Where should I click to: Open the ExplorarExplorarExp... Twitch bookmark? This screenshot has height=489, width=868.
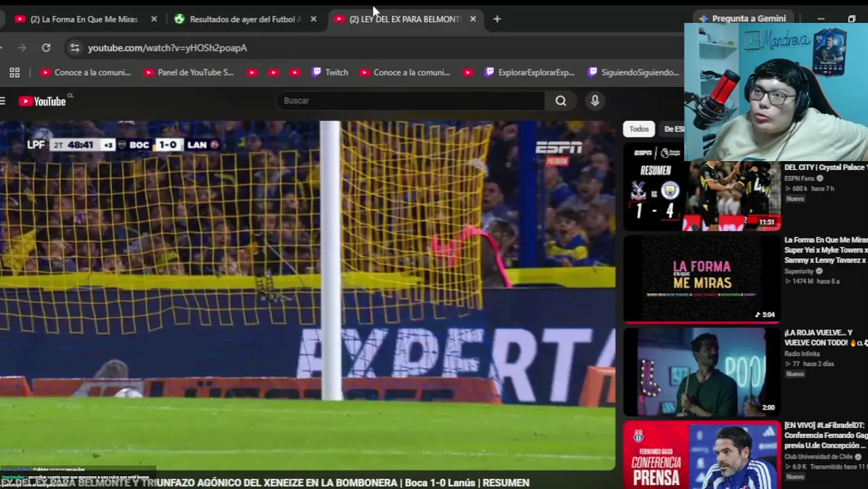tap(530, 73)
